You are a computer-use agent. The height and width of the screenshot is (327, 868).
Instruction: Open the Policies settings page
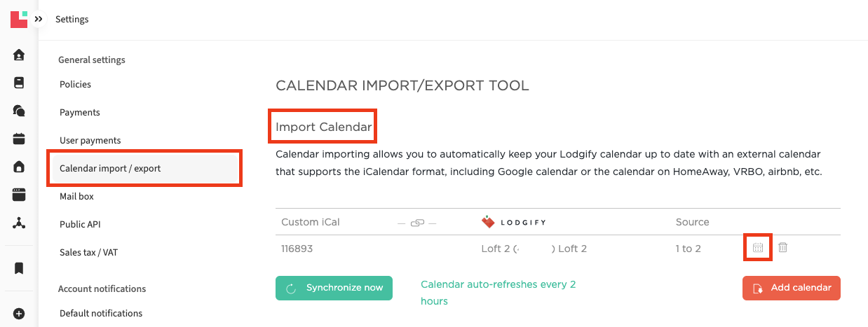pos(75,85)
